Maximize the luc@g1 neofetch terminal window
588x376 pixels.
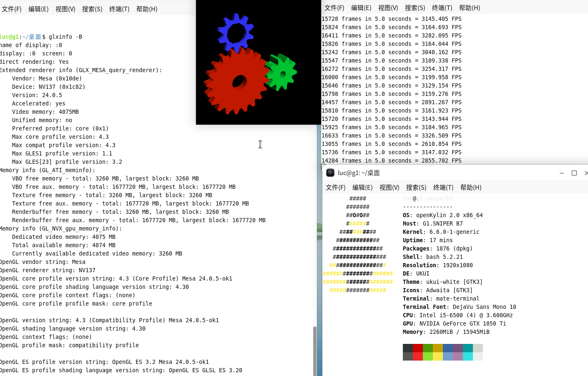(574, 173)
